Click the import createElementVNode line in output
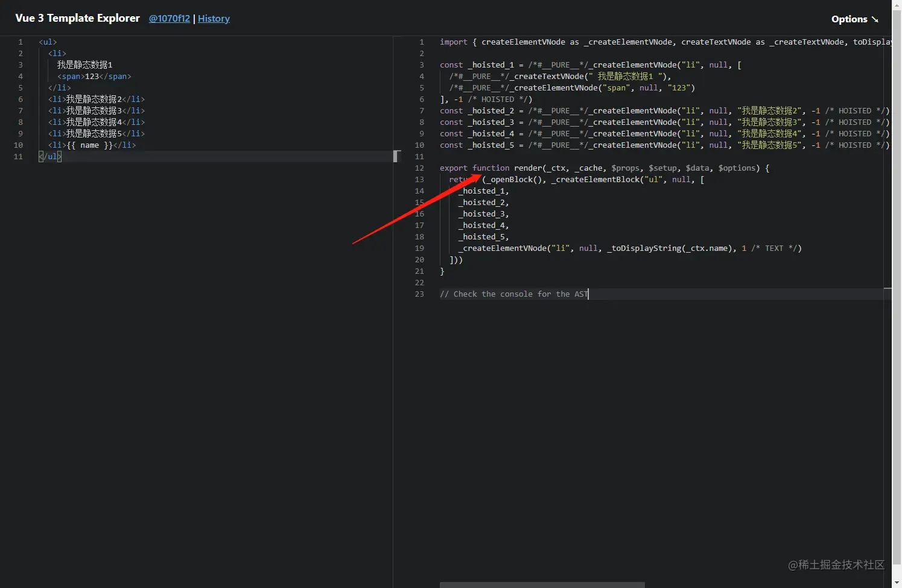The height and width of the screenshot is (588, 902). click(665, 42)
